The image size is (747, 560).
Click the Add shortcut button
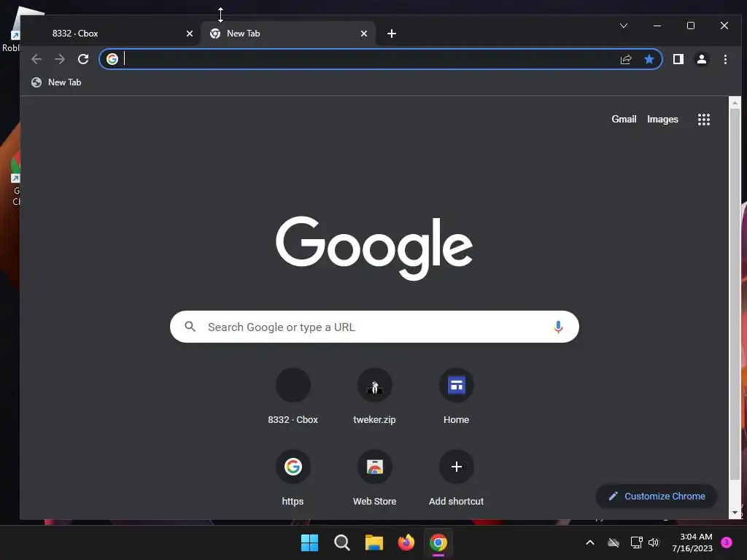tap(456, 478)
